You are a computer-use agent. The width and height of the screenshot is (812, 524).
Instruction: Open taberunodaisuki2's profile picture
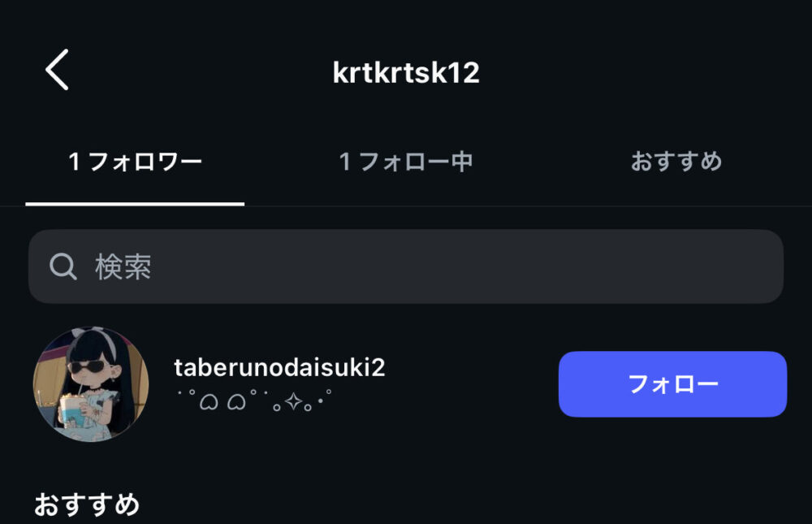pyautogui.click(x=91, y=384)
